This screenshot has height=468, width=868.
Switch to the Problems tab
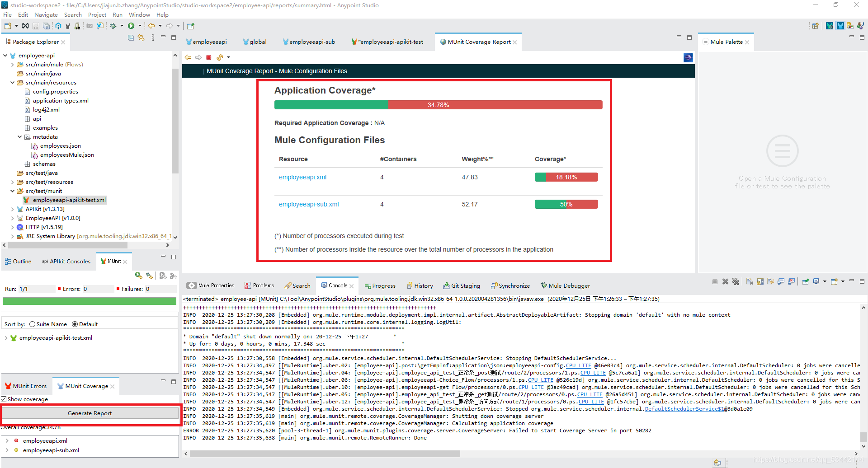(x=259, y=285)
